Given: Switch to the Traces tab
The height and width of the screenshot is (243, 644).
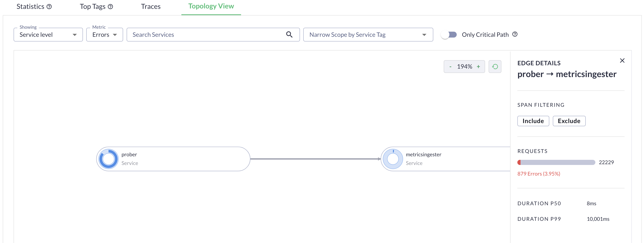Looking at the screenshot, I should (151, 7).
